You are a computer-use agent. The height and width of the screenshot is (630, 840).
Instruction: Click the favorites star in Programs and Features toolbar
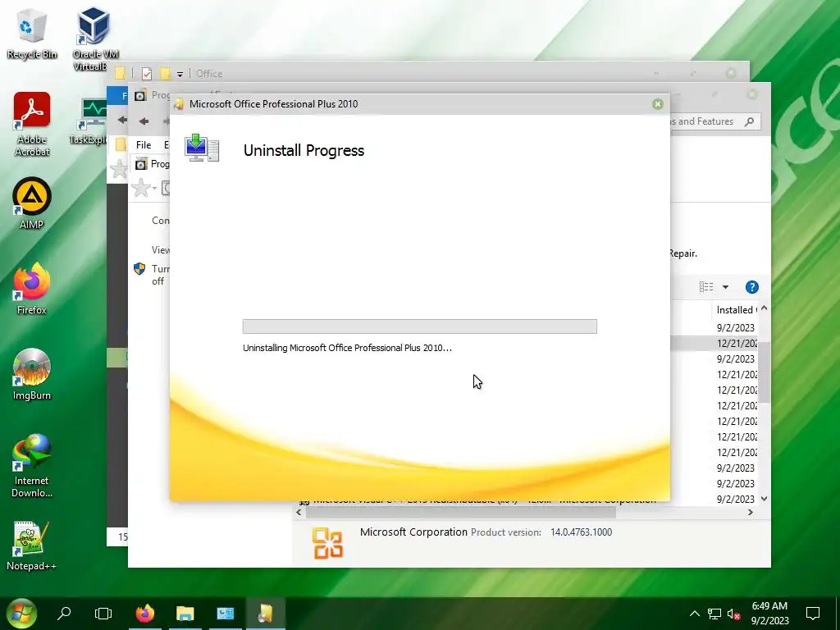[141, 188]
